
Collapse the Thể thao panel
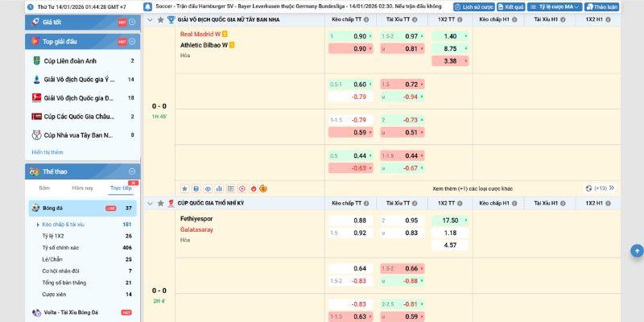tap(131, 171)
